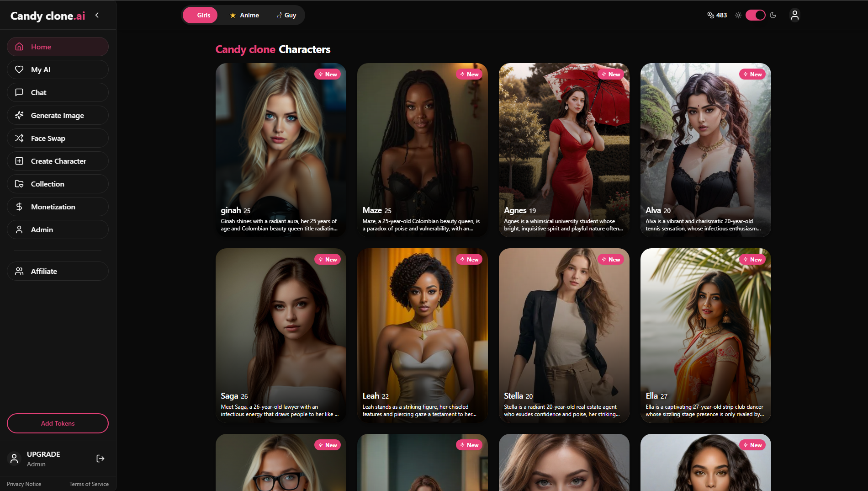Image resolution: width=868 pixels, height=491 pixels.
Task: Collapse the sidebar with the chevron arrow
Action: click(x=97, y=15)
